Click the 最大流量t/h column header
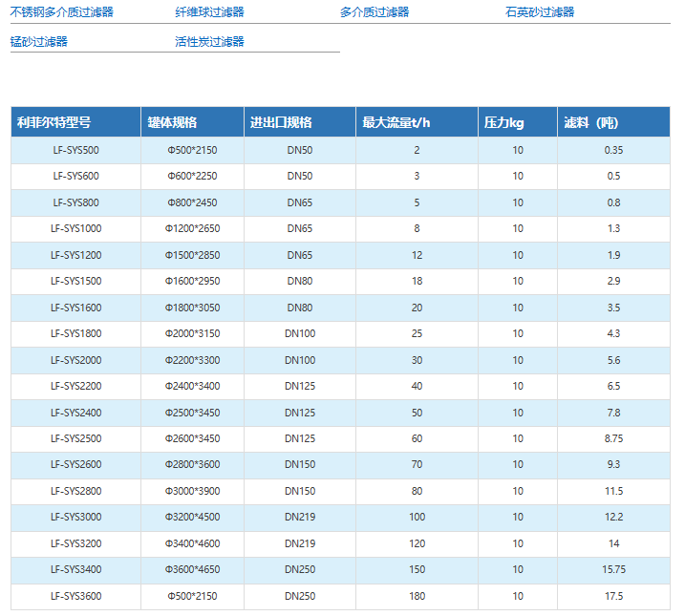Image resolution: width=685 pixels, height=616 pixels. point(396,123)
